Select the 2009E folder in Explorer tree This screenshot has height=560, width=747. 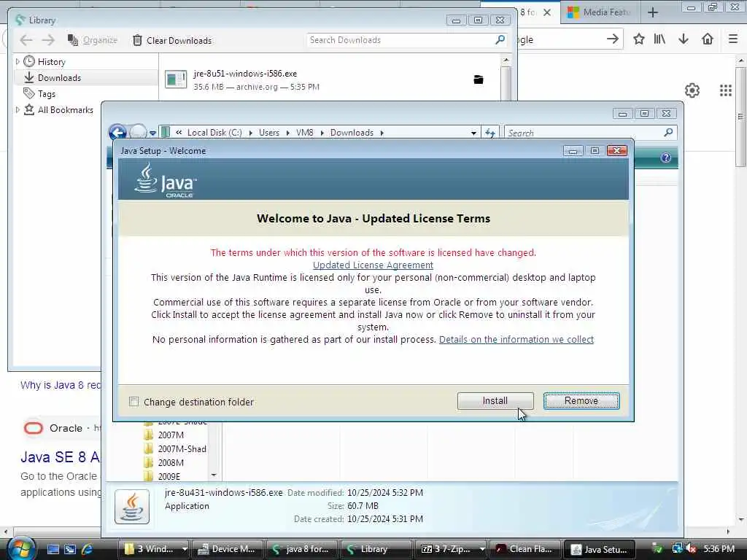[169, 477]
